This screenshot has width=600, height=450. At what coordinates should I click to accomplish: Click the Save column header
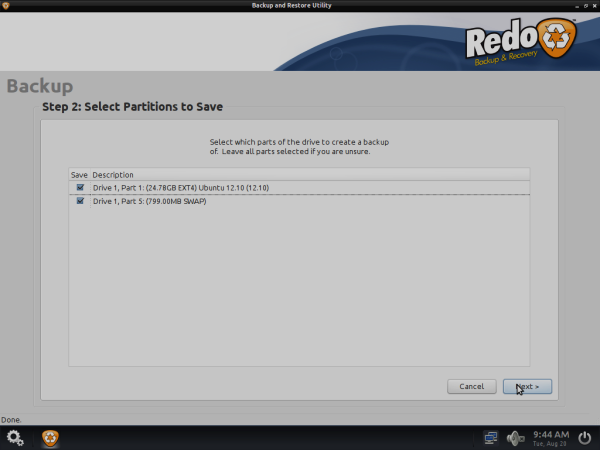(x=79, y=174)
